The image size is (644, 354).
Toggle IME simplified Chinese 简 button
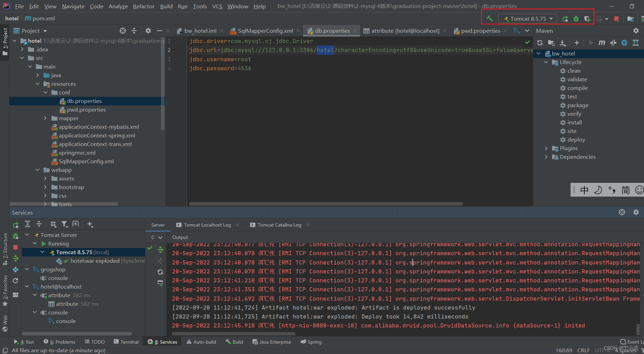pos(625,190)
